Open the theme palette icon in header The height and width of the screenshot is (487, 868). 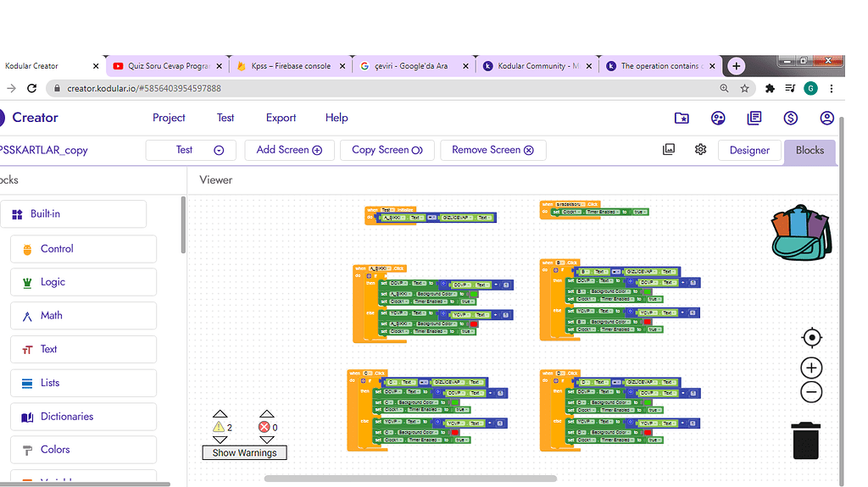pos(718,119)
